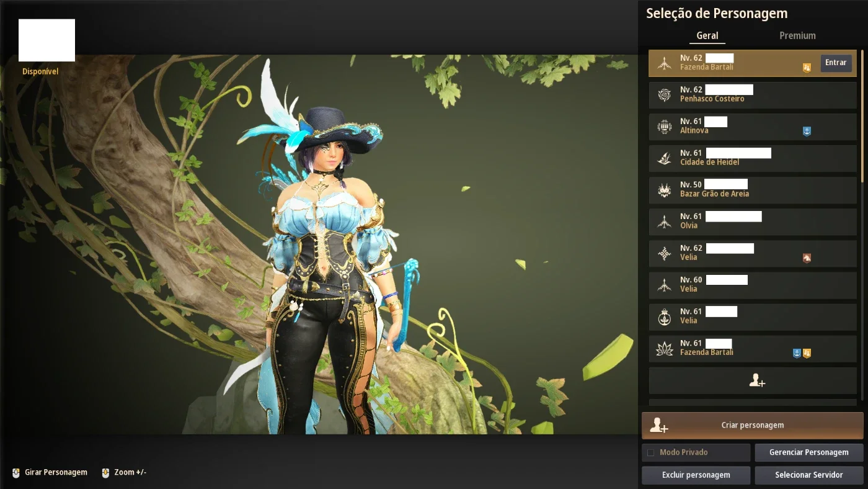Click the mouse icon beside Zoom +/-
This screenshot has width=868, height=489.
point(105,473)
